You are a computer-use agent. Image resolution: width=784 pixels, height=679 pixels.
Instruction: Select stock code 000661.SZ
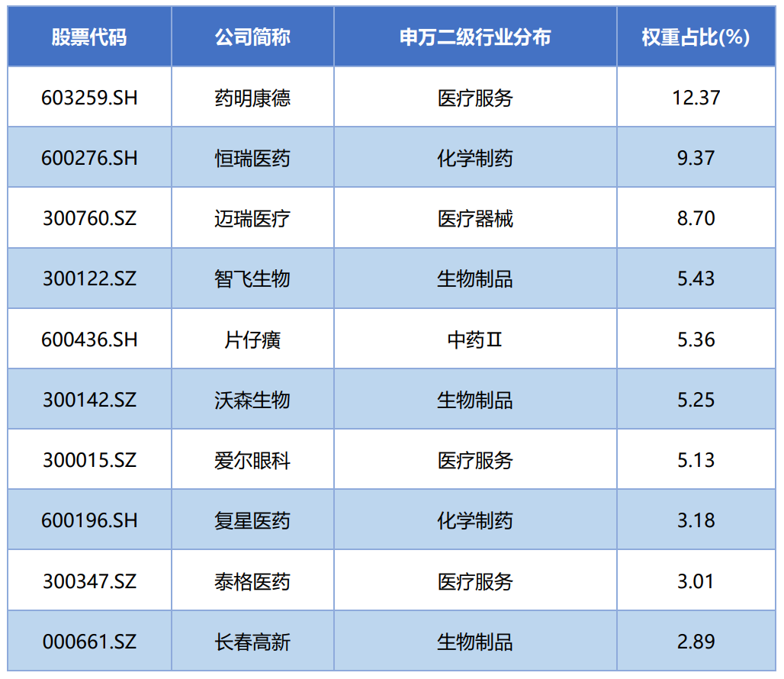(x=89, y=642)
